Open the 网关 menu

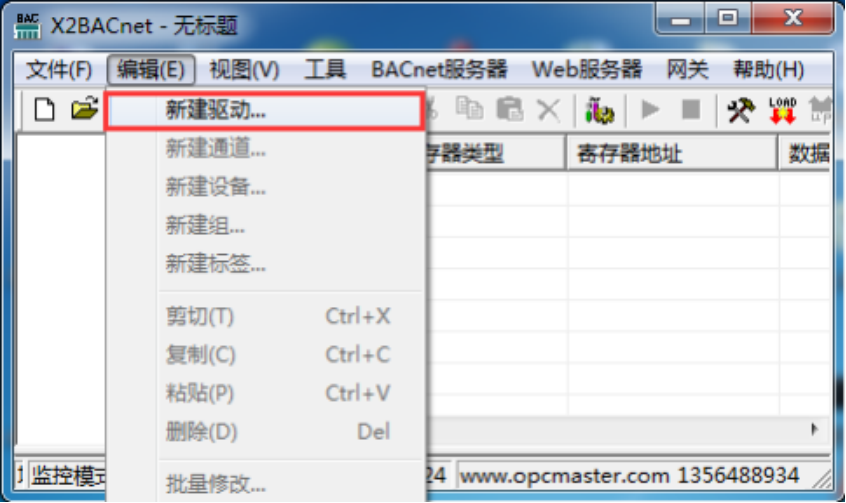pos(687,70)
